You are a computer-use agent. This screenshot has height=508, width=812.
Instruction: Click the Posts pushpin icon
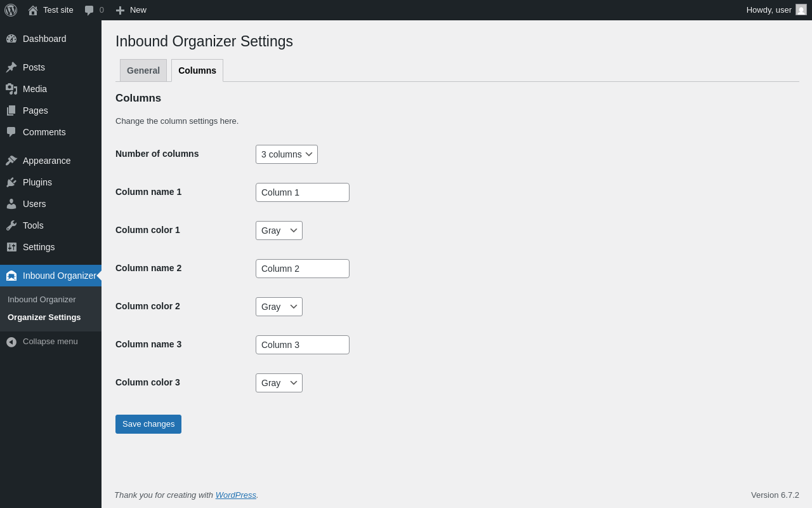pyautogui.click(x=11, y=67)
